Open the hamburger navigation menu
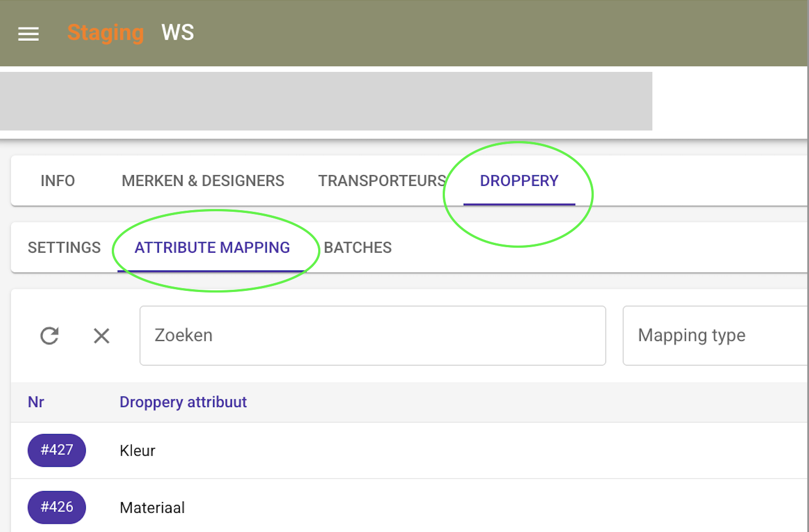Image resolution: width=809 pixels, height=532 pixels. [28, 34]
